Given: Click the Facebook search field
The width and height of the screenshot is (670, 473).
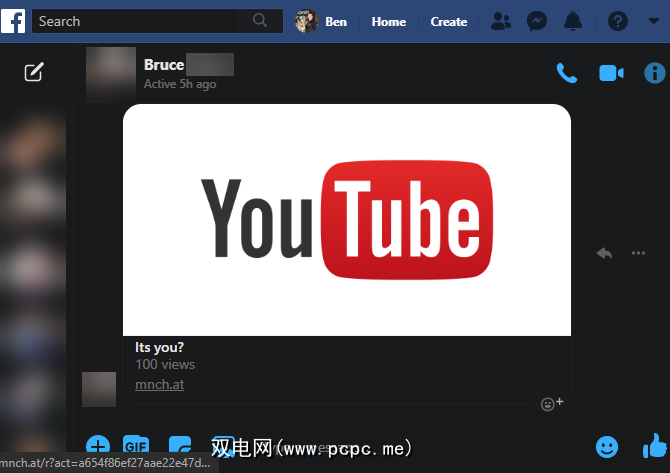Looking at the screenshot, I should click(140, 21).
